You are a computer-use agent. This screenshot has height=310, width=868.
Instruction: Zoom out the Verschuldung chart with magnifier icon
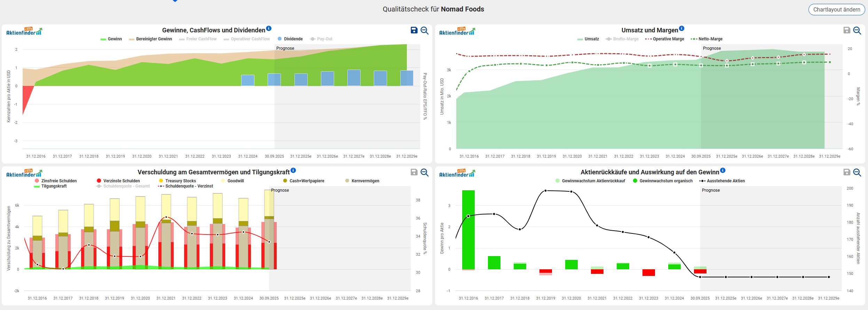click(425, 172)
